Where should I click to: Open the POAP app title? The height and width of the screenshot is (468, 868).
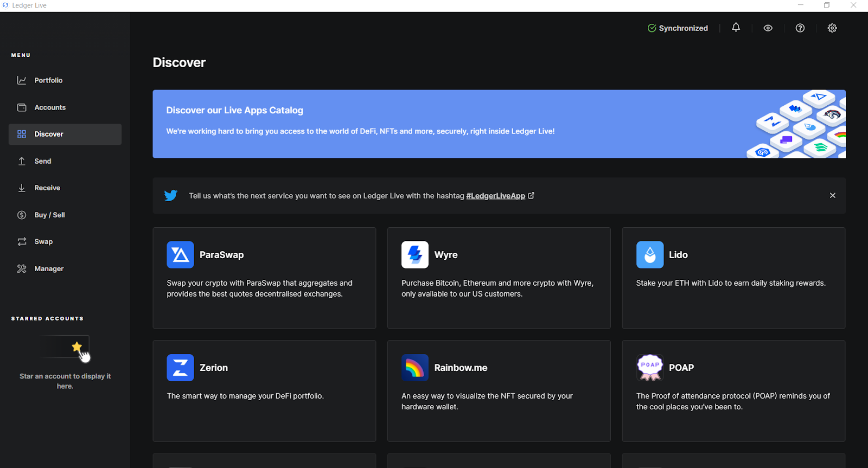coord(681,368)
